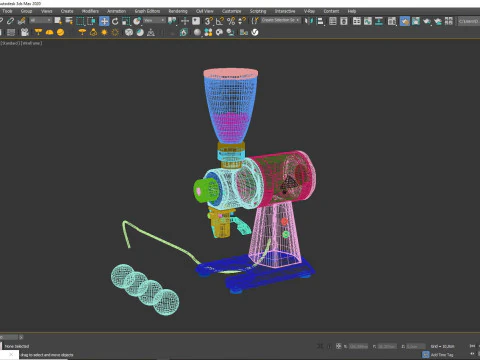This screenshot has height=360, width=480.
Task: Open the Tools menu
Action: (7, 11)
